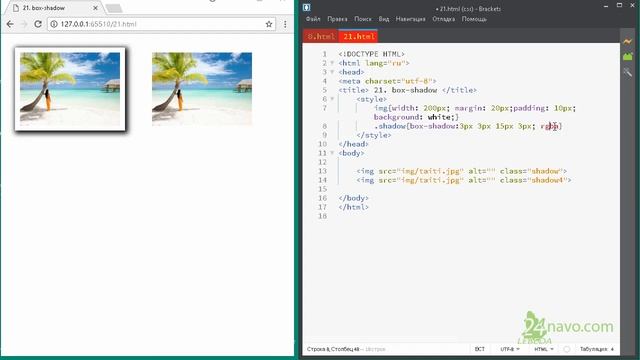Click the closing </html> tag on line 17

pos(353,207)
